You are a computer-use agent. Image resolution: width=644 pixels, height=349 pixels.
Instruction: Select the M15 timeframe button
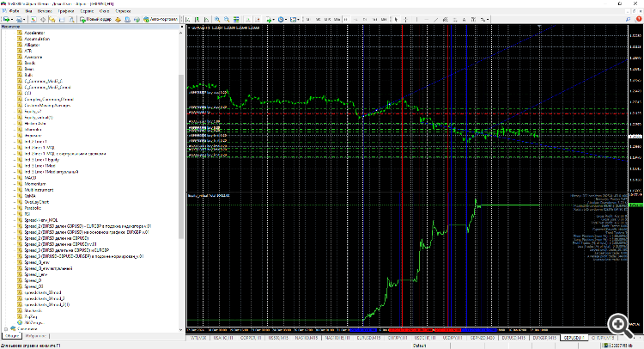click(x=327, y=19)
